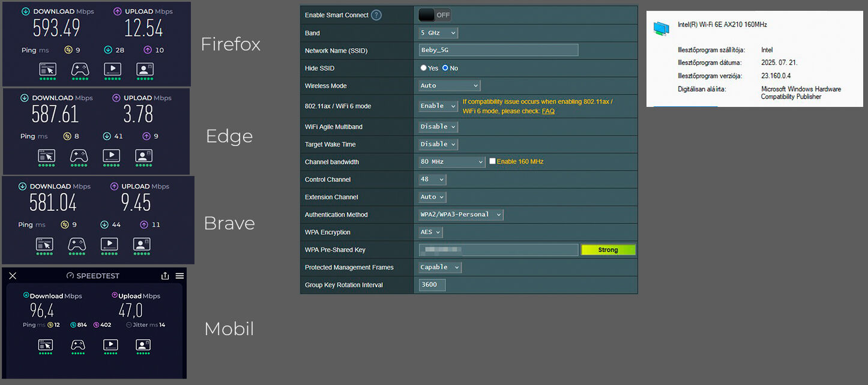Toggle Enable Smart Connect switch
The height and width of the screenshot is (385, 868).
point(435,15)
